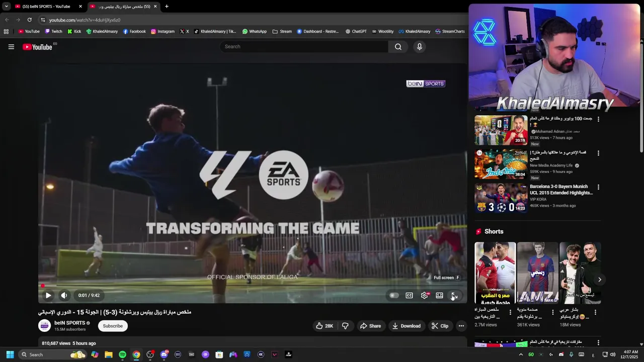Open Barcelona 3-0 Bayern Munich video title

tap(561, 190)
